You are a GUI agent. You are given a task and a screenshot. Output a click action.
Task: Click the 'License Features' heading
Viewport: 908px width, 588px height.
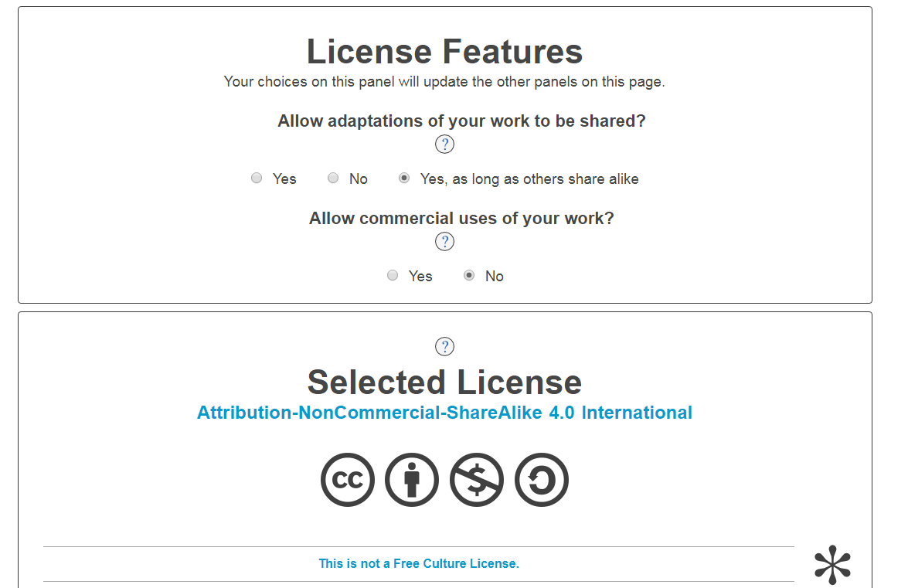tap(444, 52)
